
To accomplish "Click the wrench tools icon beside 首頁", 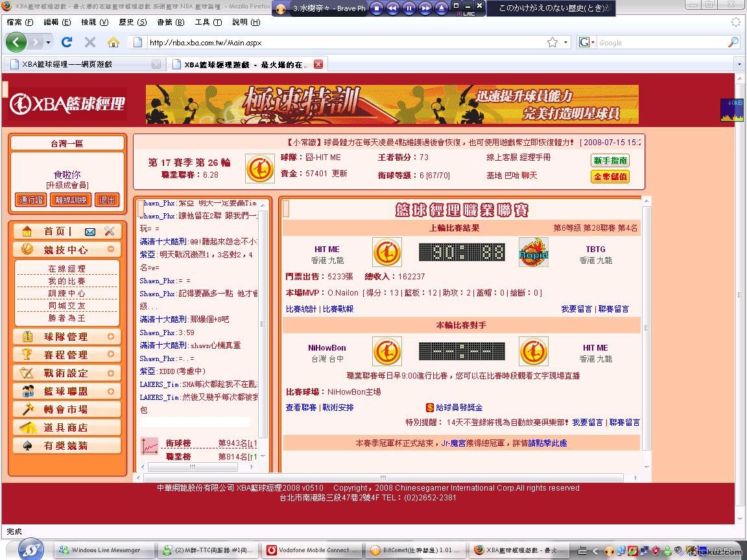I will pyautogui.click(x=109, y=231).
